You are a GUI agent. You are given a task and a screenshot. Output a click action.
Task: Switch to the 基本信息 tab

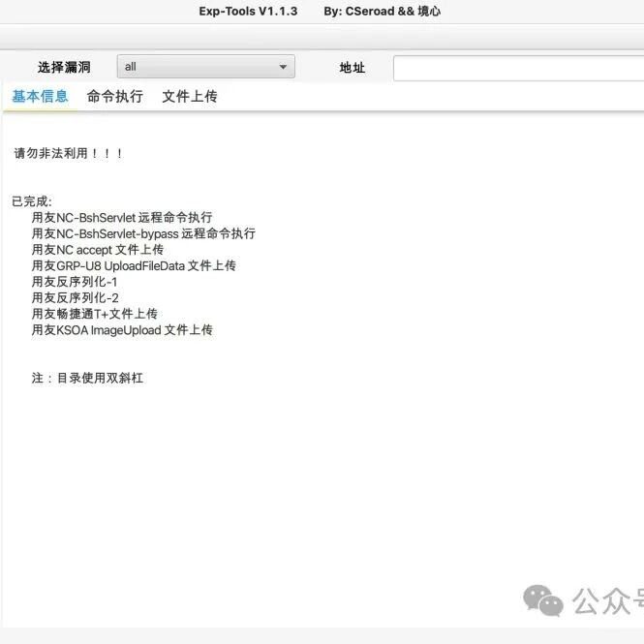[x=40, y=97]
